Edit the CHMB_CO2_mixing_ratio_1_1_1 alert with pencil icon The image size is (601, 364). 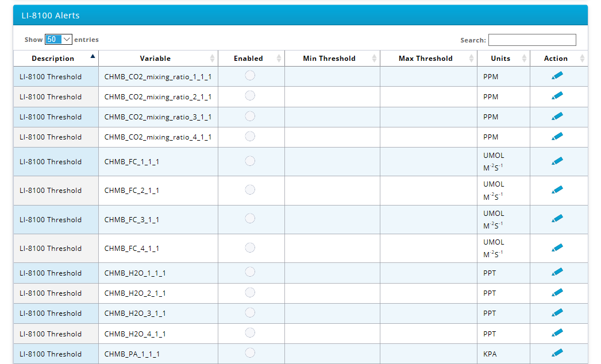[x=557, y=75]
